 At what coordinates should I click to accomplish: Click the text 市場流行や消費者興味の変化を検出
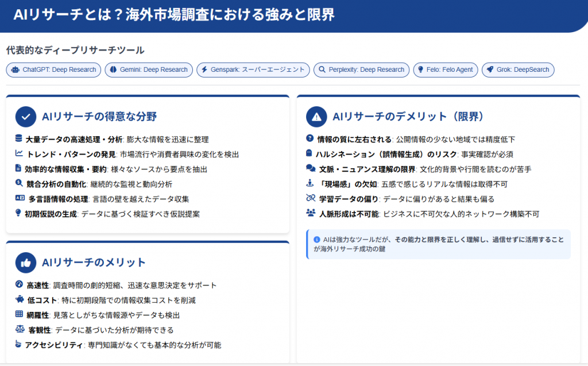pos(179,155)
